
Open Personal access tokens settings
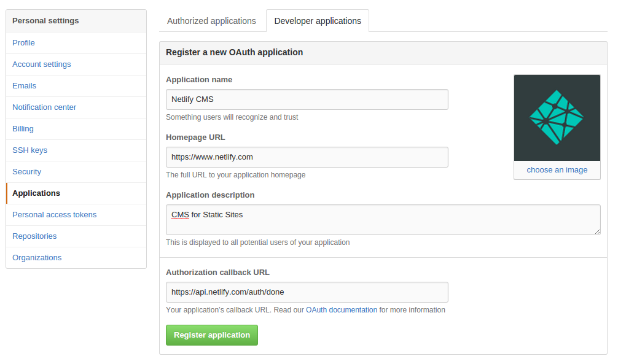54,214
